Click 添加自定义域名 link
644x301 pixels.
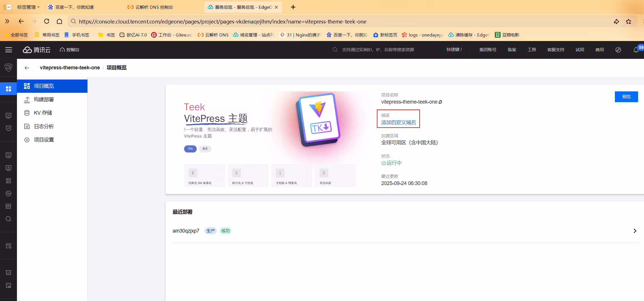[398, 122]
